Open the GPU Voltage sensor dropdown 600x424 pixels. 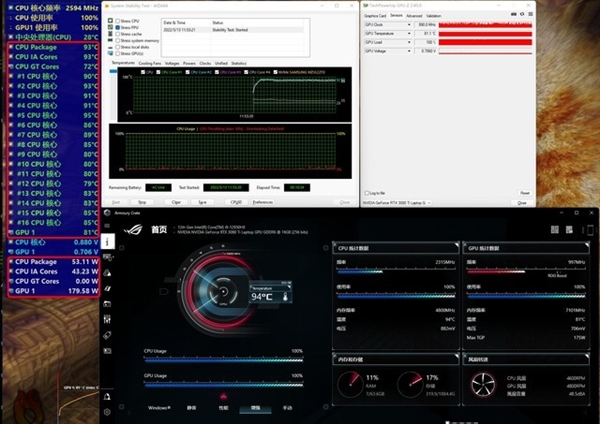pyautogui.click(x=409, y=51)
